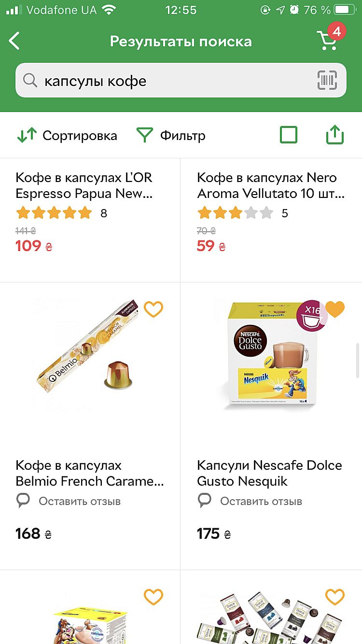
Task: Favorite the bottom-right capsule assortment product
Action: tap(335, 597)
